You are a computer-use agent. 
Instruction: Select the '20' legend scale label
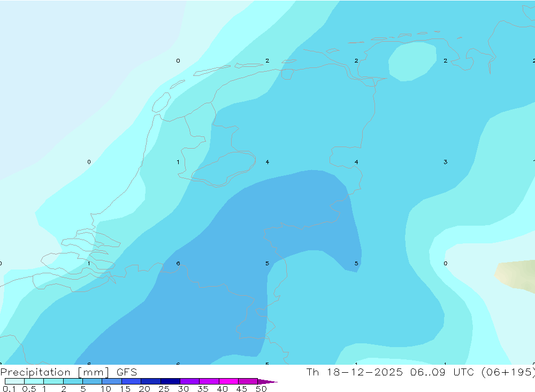tap(144, 389)
